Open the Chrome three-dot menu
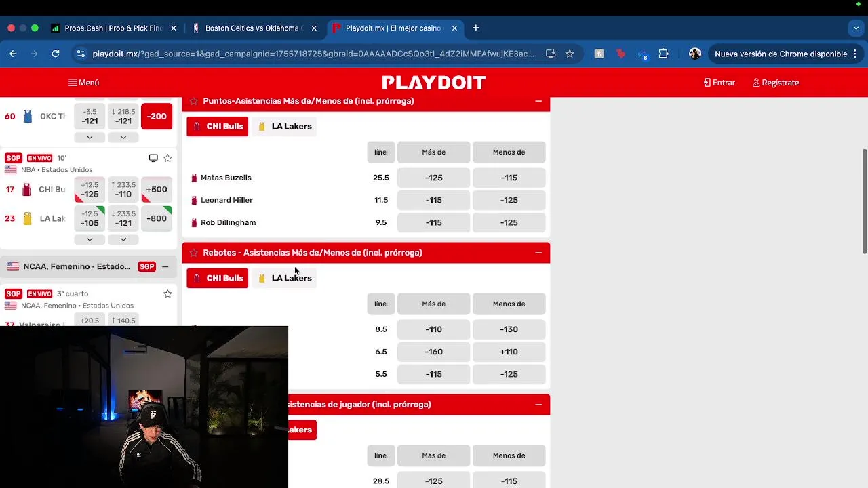 856,54
